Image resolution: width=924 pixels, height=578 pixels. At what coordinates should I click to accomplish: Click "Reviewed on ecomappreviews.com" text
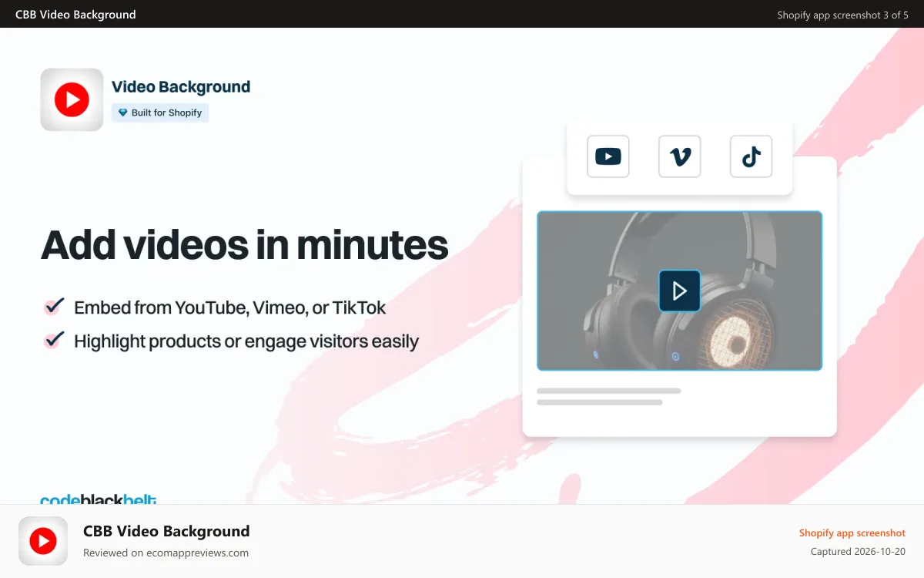[x=166, y=553]
